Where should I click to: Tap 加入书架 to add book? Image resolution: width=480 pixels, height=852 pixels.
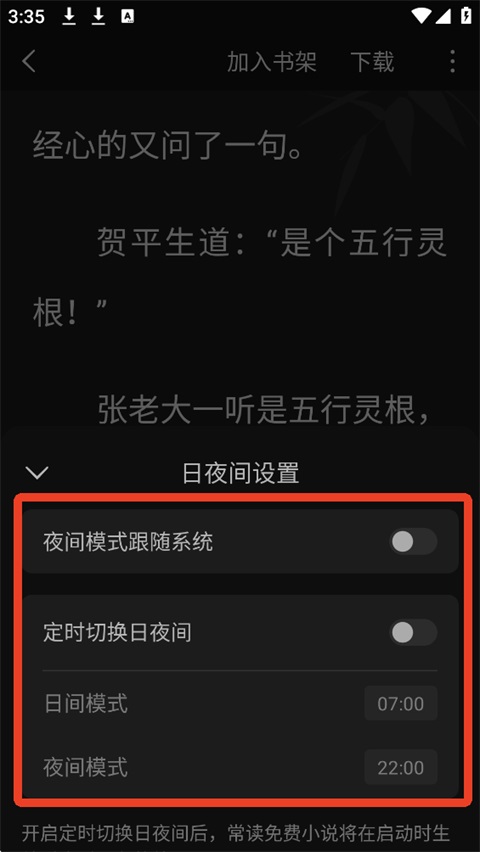(x=271, y=62)
